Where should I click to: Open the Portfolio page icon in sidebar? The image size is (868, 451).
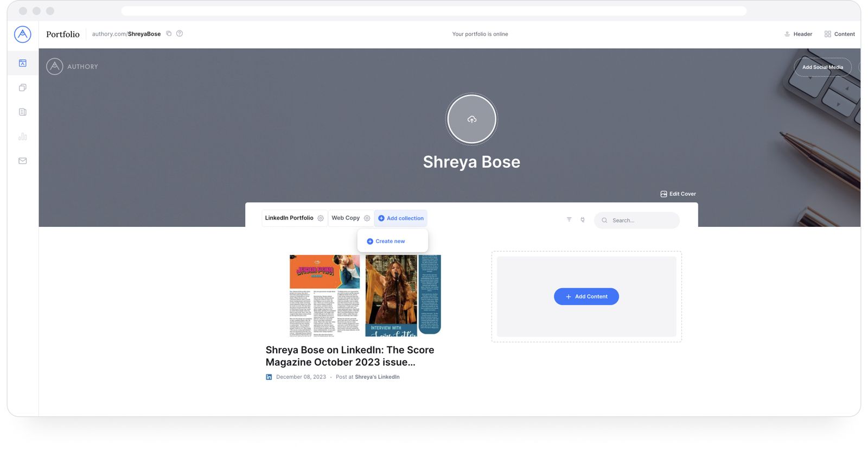point(22,63)
